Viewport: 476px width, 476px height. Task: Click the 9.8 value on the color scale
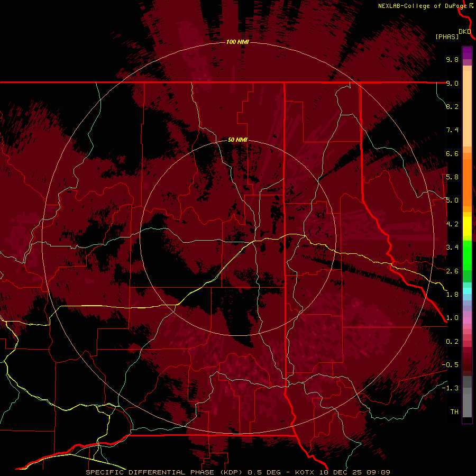coord(452,59)
